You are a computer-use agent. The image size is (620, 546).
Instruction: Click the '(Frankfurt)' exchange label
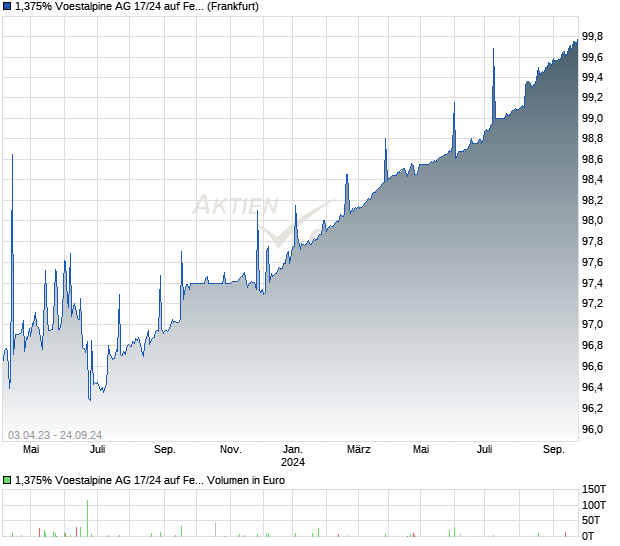click(x=233, y=7)
